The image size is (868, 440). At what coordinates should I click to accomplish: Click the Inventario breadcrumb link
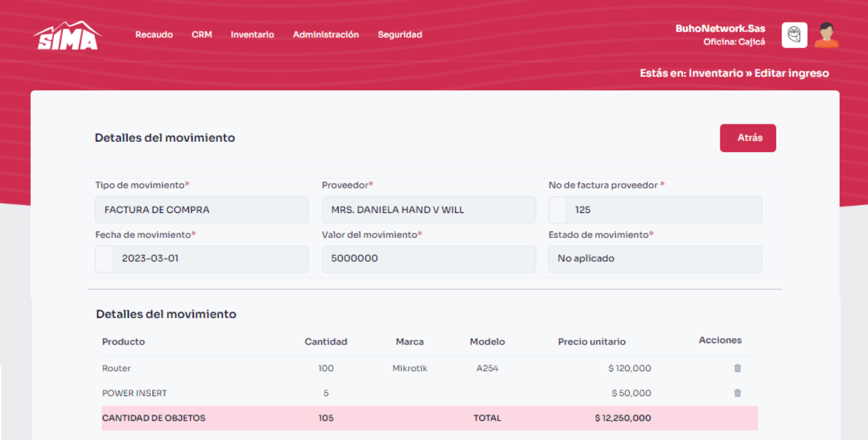coord(715,73)
